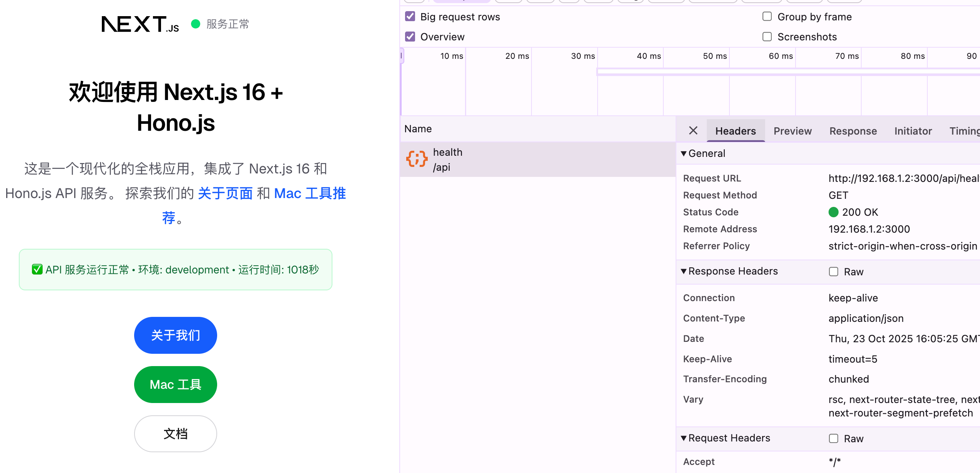
Task: Uncheck the Overview checkbox
Action: pyautogui.click(x=410, y=37)
